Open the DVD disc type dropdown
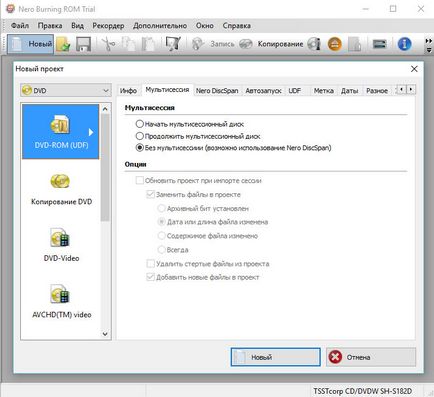Image resolution: width=434 pixels, height=397 pixels. [66, 90]
